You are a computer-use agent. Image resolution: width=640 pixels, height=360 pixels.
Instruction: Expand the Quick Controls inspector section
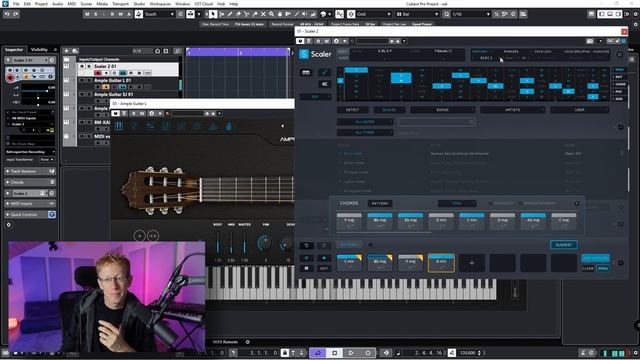[30, 215]
